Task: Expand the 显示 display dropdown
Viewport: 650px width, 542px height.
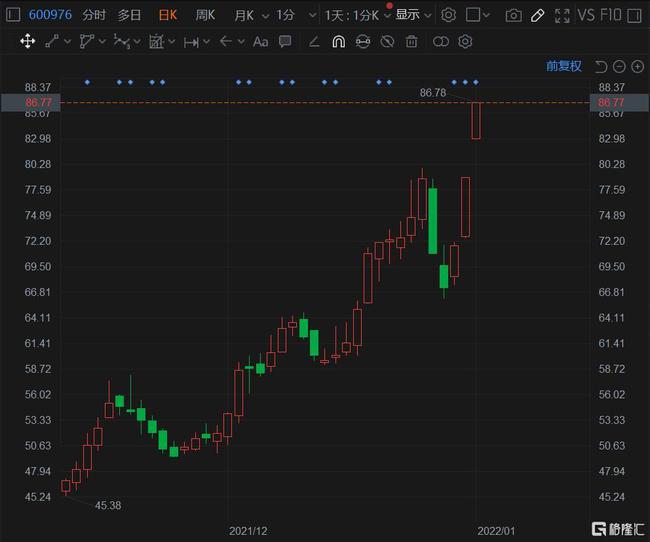Action: coord(413,15)
